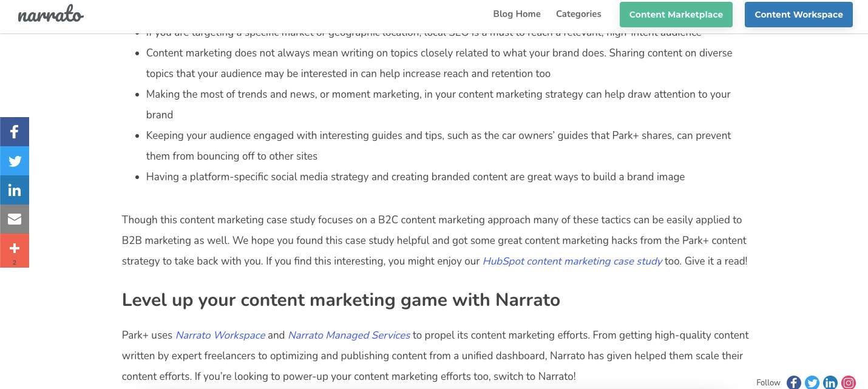The height and width of the screenshot is (389, 868).
Task: Follow Narrato on Twitter in the footer
Action: [812, 382]
